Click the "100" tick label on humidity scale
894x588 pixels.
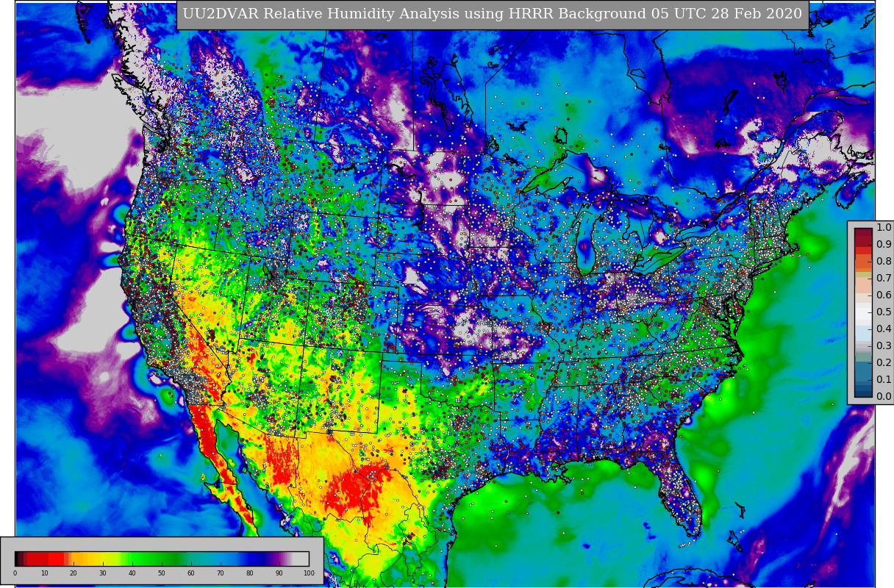[x=309, y=573]
